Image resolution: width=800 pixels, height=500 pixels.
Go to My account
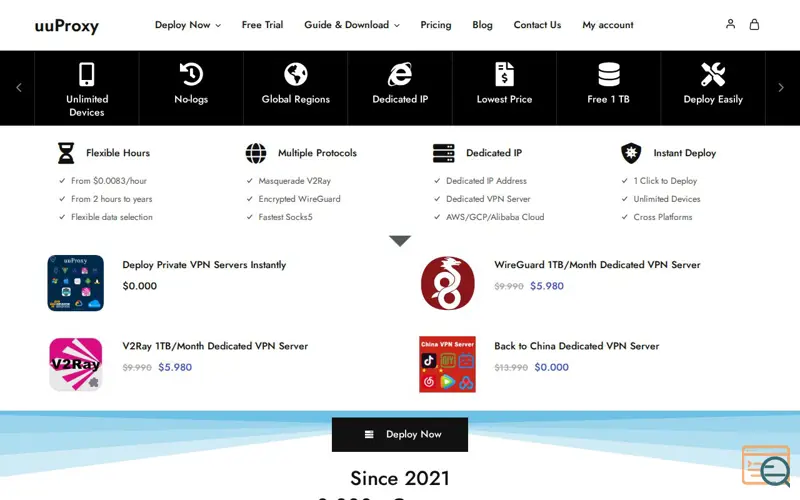coord(608,24)
